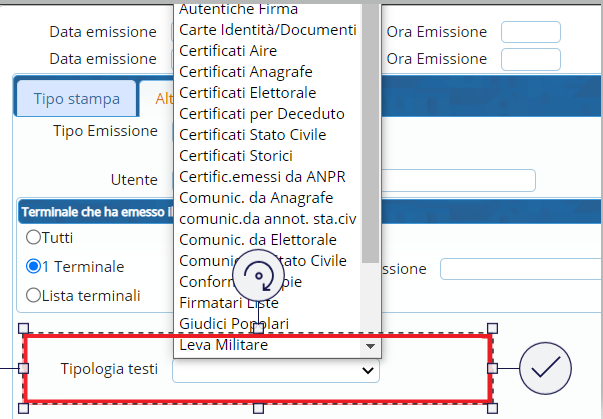603x419 pixels.
Task: Click the first Ora Emissione field
Action: [530, 32]
